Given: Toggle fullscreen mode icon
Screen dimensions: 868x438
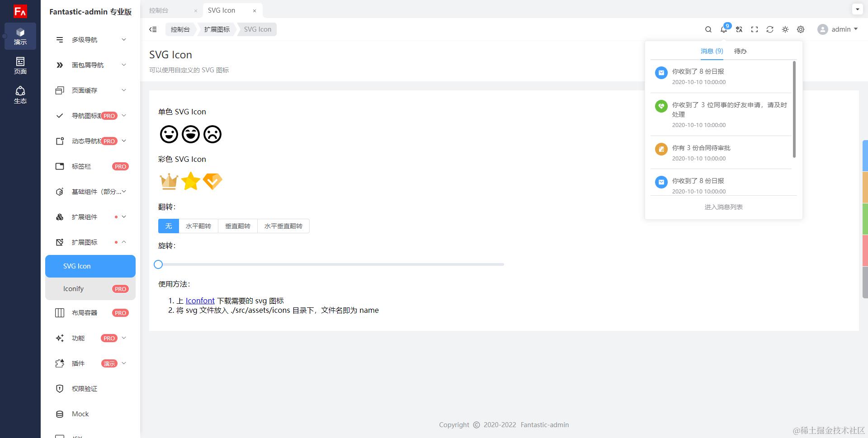Looking at the screenshot, I should [755, 29].
